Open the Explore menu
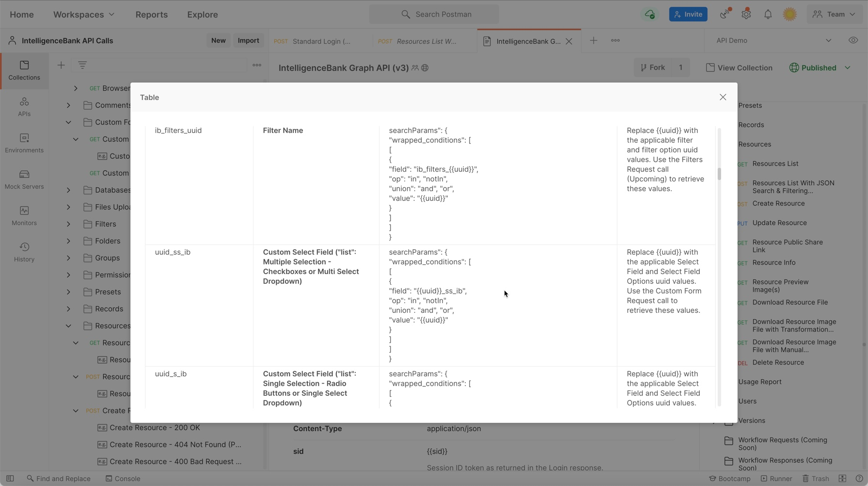Image resolution: width=868 pixels, height=486 pixels. pos(203,15)
